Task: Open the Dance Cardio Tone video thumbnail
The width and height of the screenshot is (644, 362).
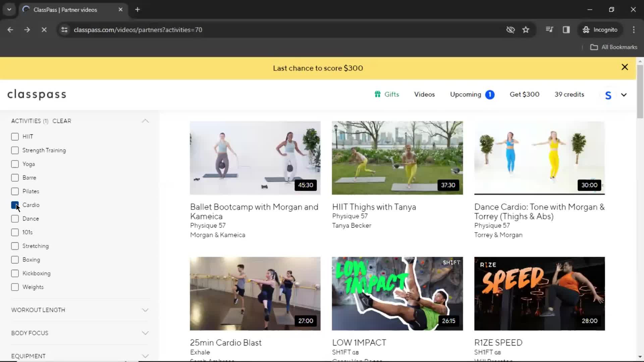Action: (x=539, y=158)
